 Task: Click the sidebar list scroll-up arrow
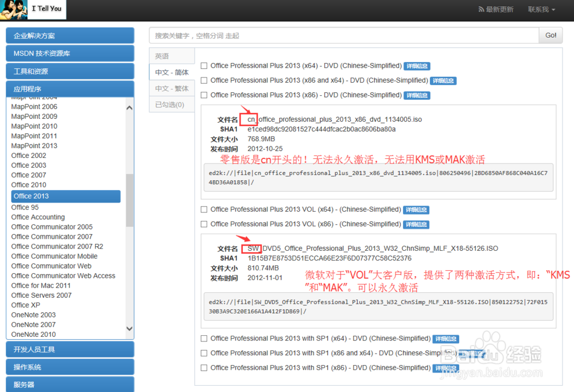pos(129,107)
